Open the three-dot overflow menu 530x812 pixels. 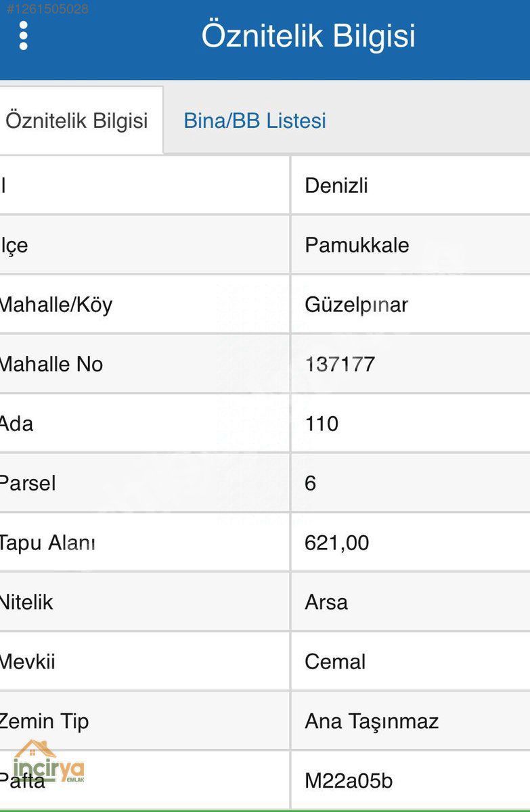tap(24, 36)
